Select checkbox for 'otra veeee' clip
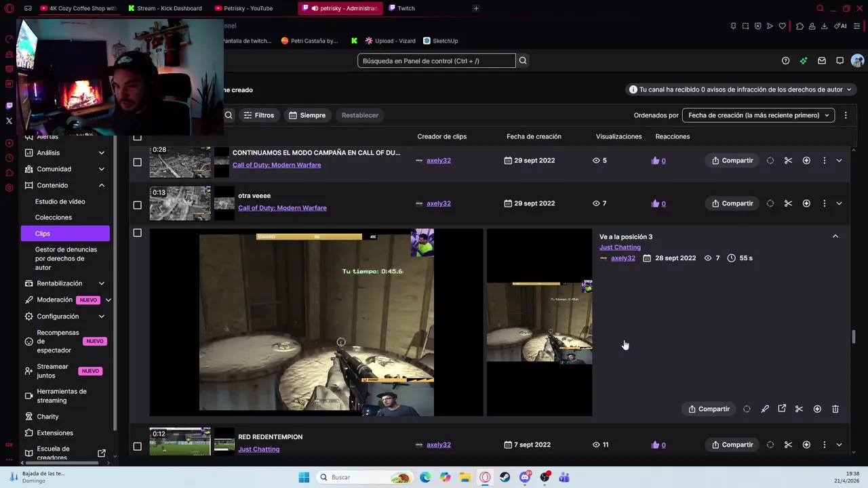 [137, 205]
